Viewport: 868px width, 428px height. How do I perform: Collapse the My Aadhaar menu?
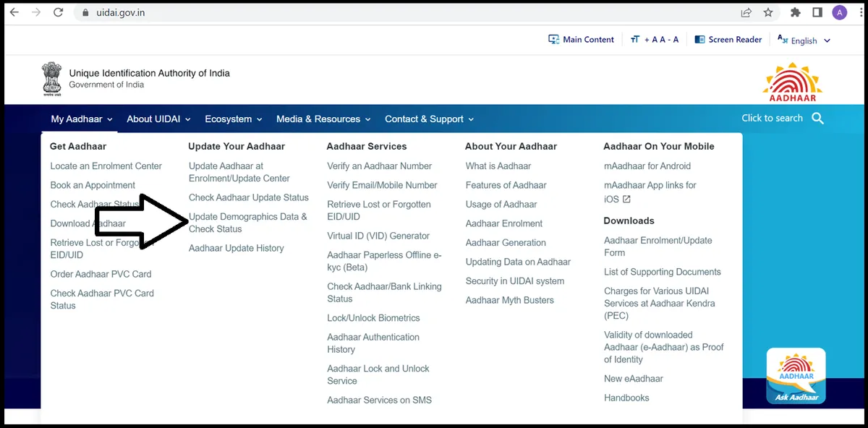tap(82, 119)
